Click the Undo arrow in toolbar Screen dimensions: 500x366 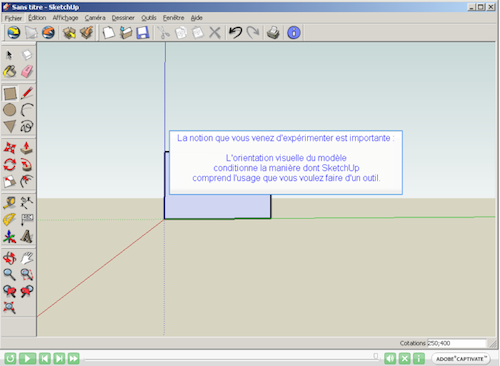click(235, 33)
